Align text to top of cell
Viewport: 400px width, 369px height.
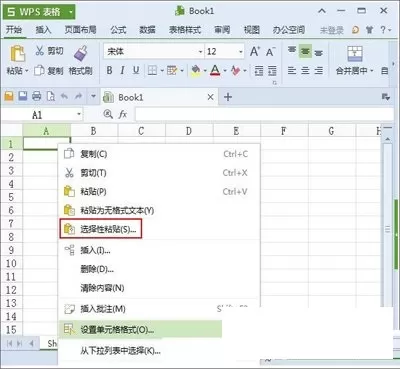(x=292, y=51)
